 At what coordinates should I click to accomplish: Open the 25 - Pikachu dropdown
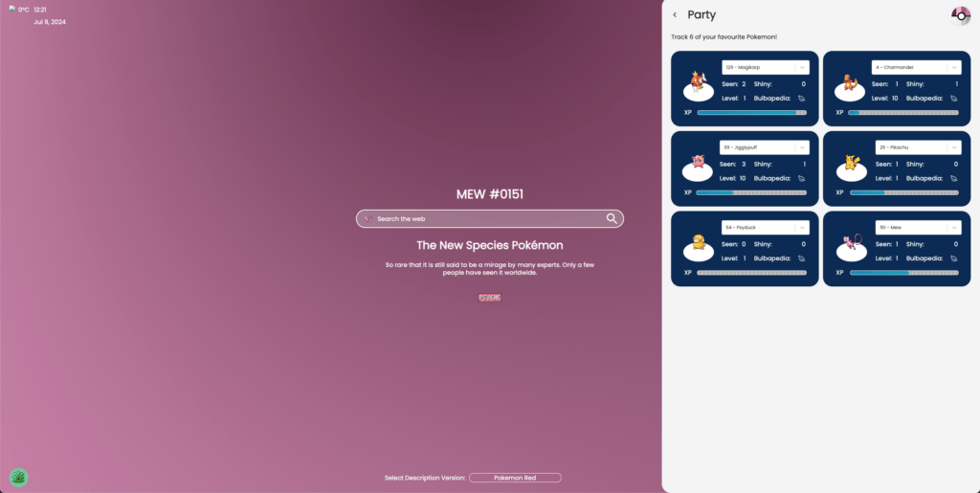coord(918,147)
